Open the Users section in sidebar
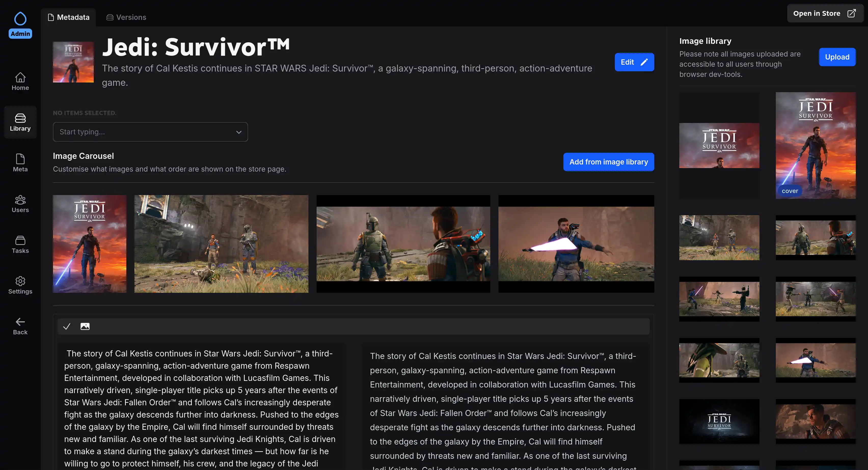This screenshot has width=868, height=470. tap(20, 204)
